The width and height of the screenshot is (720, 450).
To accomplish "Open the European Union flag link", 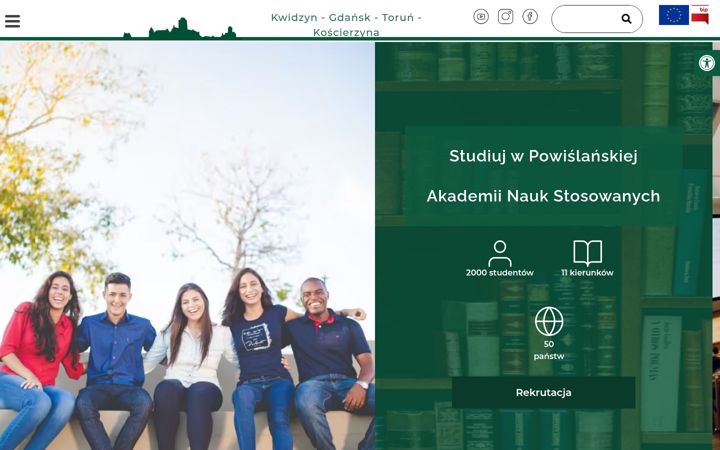I will click(674, 15).
